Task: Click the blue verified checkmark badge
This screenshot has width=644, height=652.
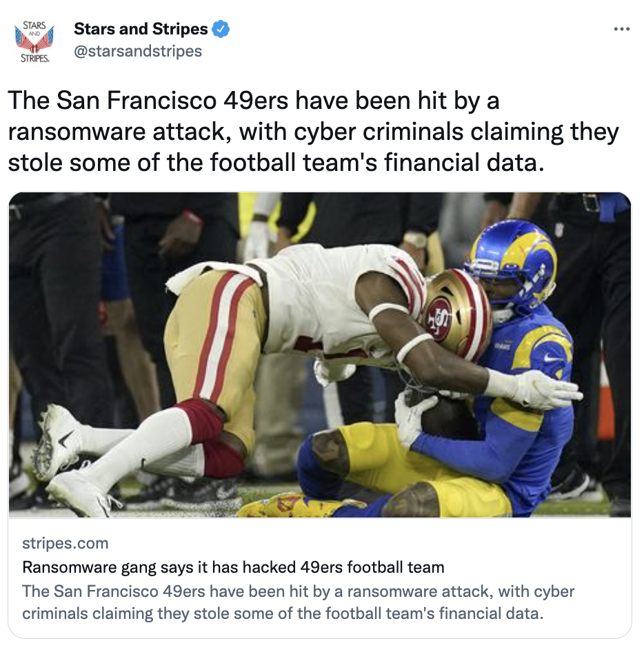Action: tap(221, 29)
